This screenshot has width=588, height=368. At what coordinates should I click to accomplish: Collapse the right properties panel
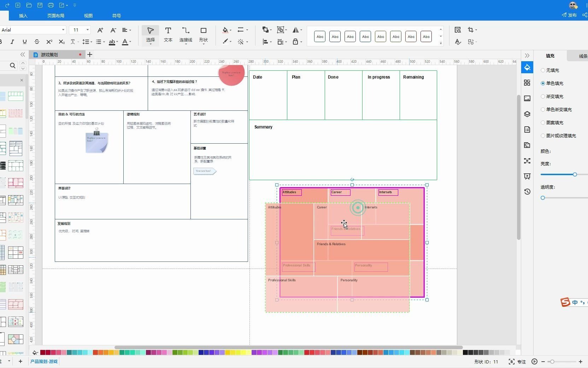click(x=527, y=56)
